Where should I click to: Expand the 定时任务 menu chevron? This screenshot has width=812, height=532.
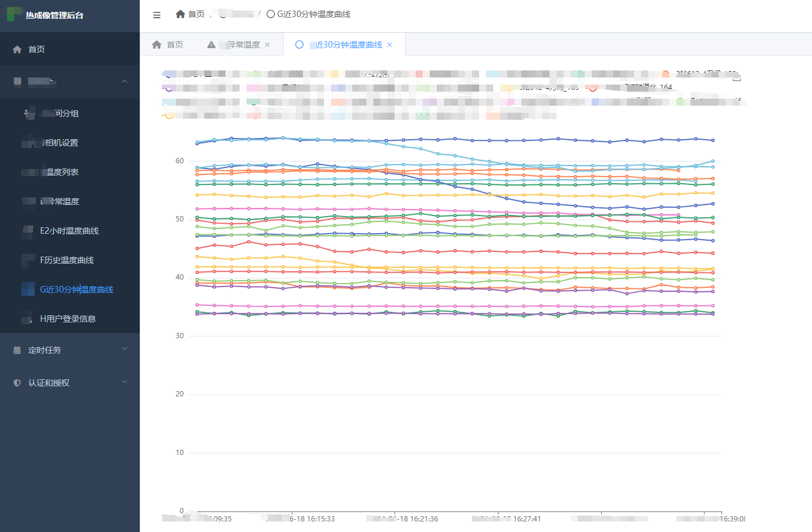click(124, 349)
